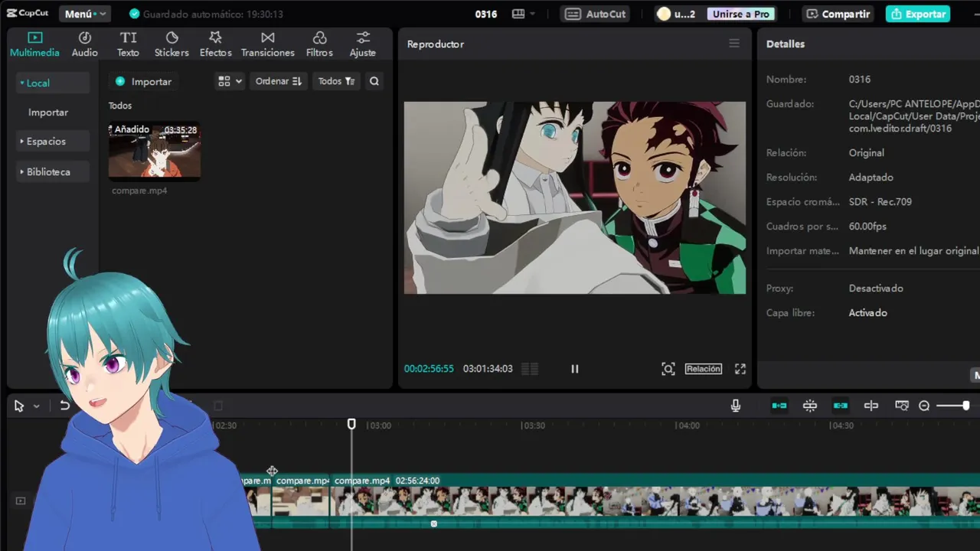The height and width of the screenshot is (551, 980).
Task: Open the Reproductor panel menu icon
Action: point(734,44)
